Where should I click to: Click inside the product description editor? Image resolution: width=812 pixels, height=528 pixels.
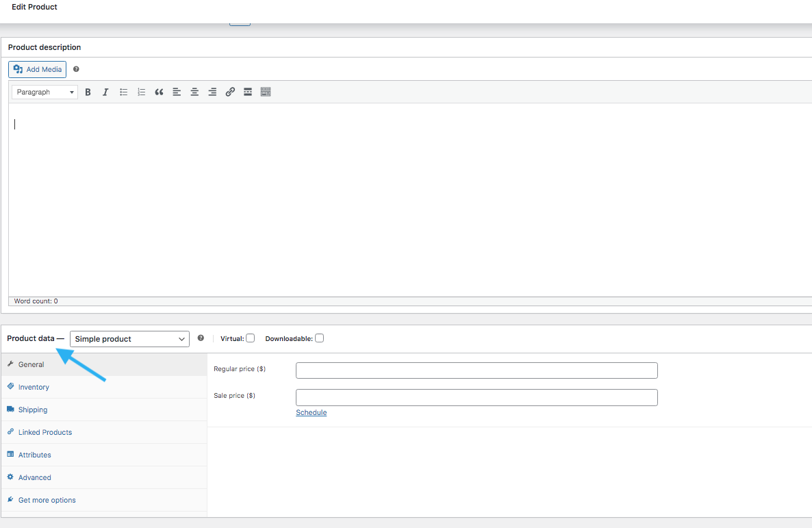point(410,199)
